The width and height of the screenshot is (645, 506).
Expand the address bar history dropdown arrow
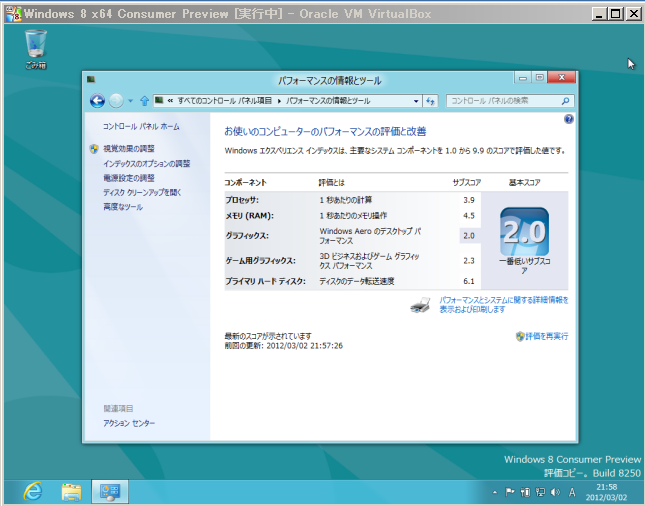(415, 101)
